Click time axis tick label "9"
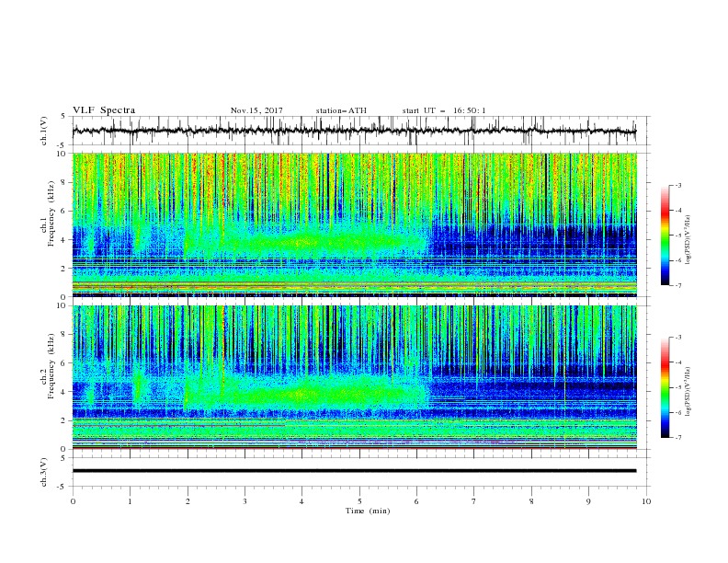Viewport: 728px width, 563px height. (588, 501)
